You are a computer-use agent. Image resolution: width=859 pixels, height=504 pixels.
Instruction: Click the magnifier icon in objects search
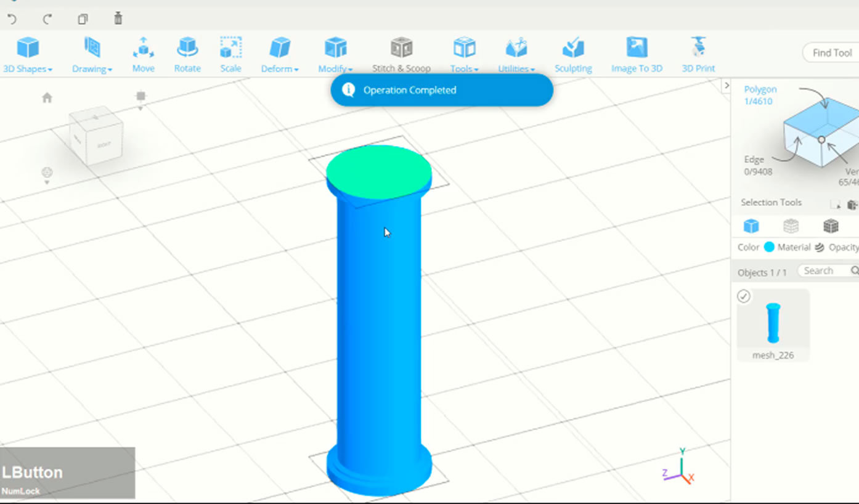click(x=854, y=270)
